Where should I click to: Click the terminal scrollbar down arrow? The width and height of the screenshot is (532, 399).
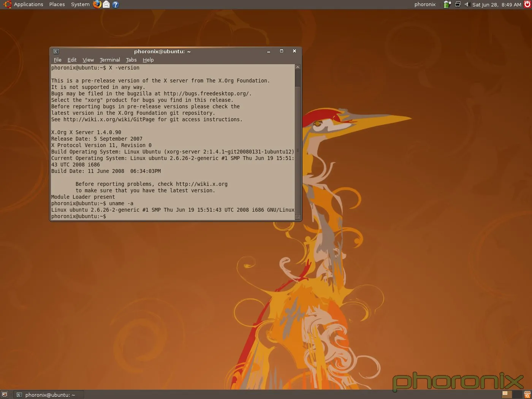[298, 217]
